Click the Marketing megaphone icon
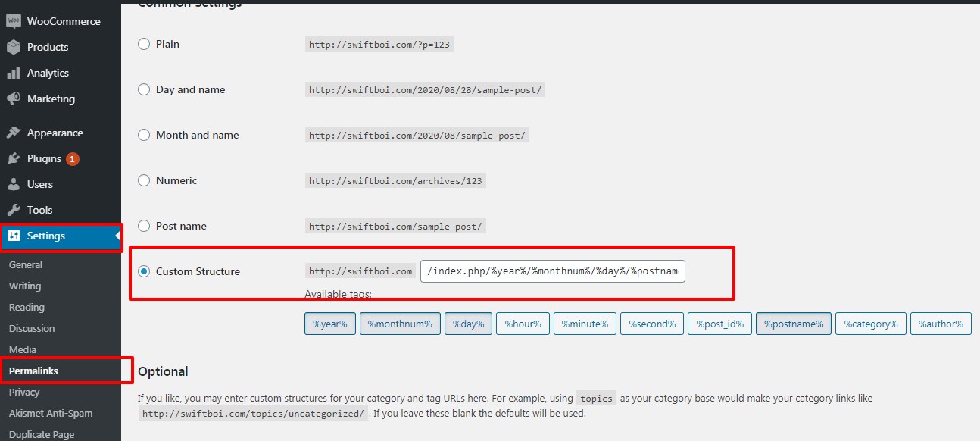This screenshot has height=441, width=980. (14, 99)
